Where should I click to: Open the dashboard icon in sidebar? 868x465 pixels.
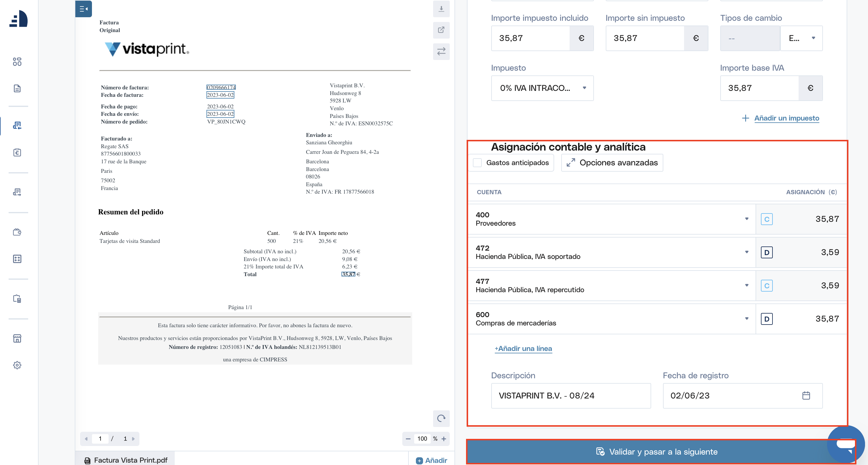17,62
